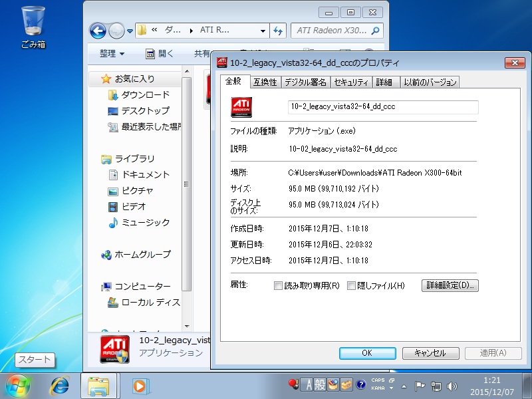Click the IME help question mark icon

click(x=360, y=385)
